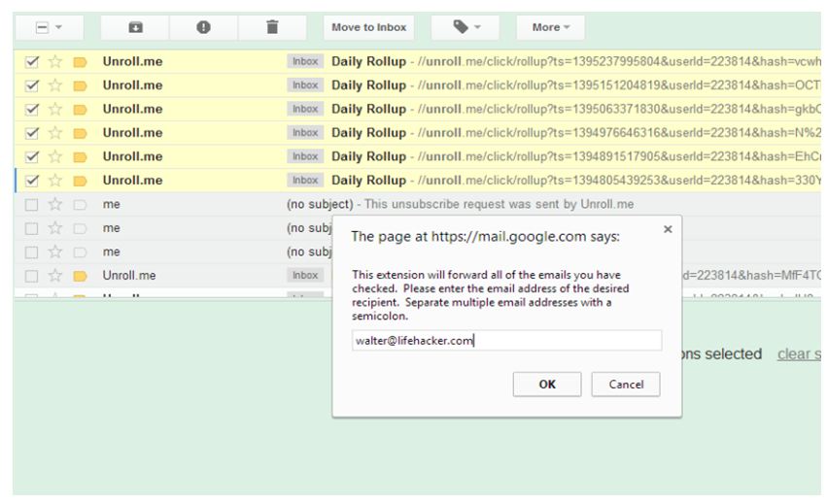The height and width of the screenshot is (504, 828).
Task: Click sender Unroll.me on the unselected hash=MfF4TC row
Action: click(x=129, y=276)
